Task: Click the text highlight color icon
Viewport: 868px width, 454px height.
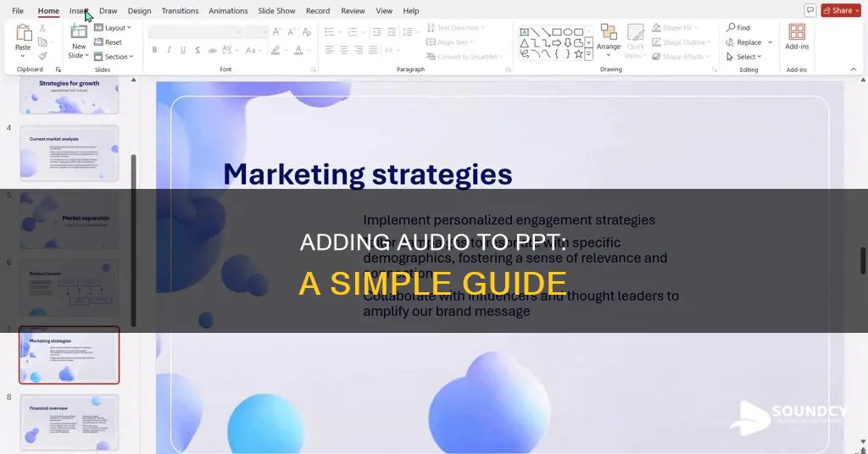Action: click(275, 50)
